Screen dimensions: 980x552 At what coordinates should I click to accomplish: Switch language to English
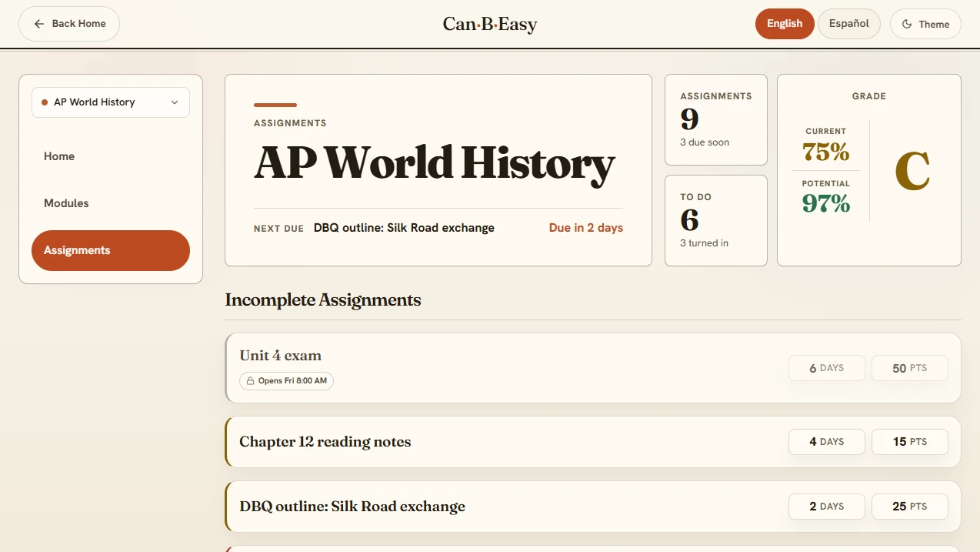coord(785,24)
